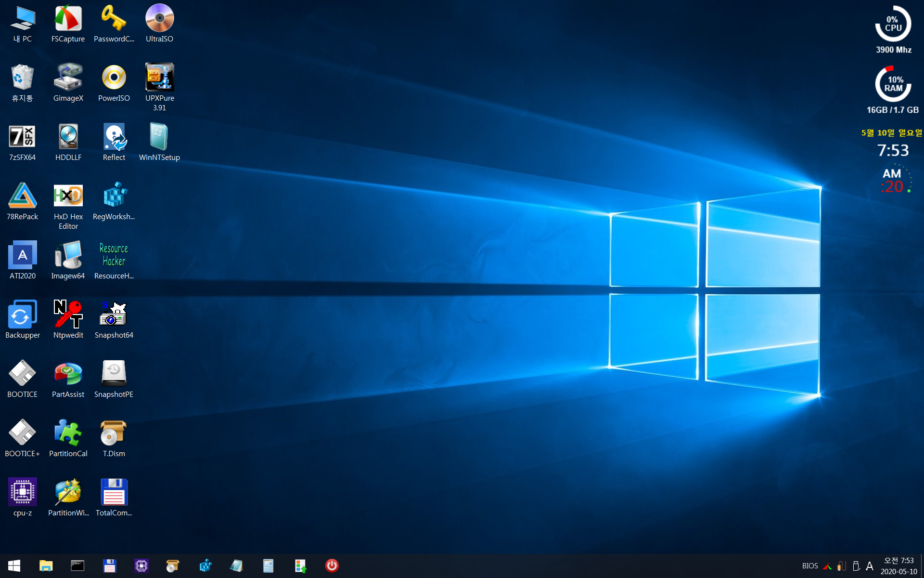The image size is (924, 578).
Task: Click the CPU usage gauge widget
Action: pyautogui.click(x=893, y=24)
